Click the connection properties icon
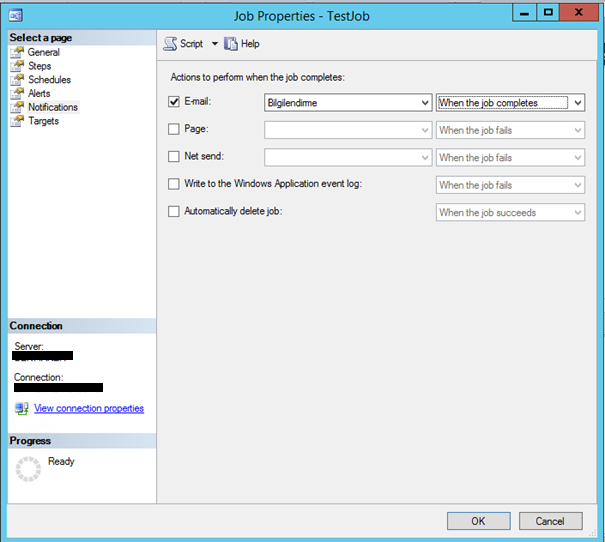This screenshot has width=605, height=542. [21, 409]
